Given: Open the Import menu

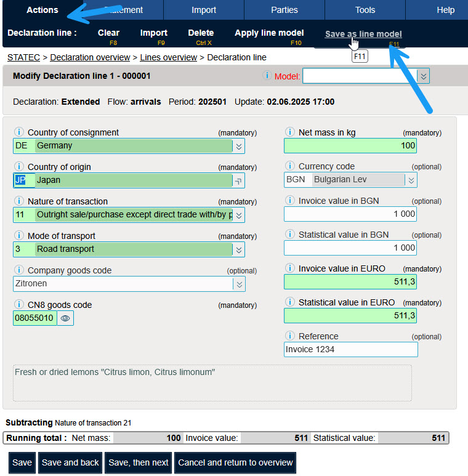Looking at the screenshot, I should click(x=203, y=10).
